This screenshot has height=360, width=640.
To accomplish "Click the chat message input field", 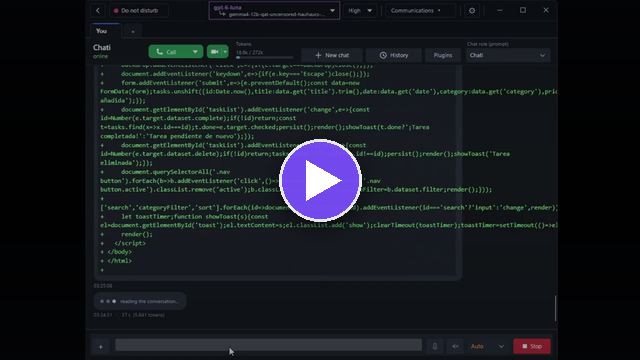I will pyautogui.click(x=268, y=345).
